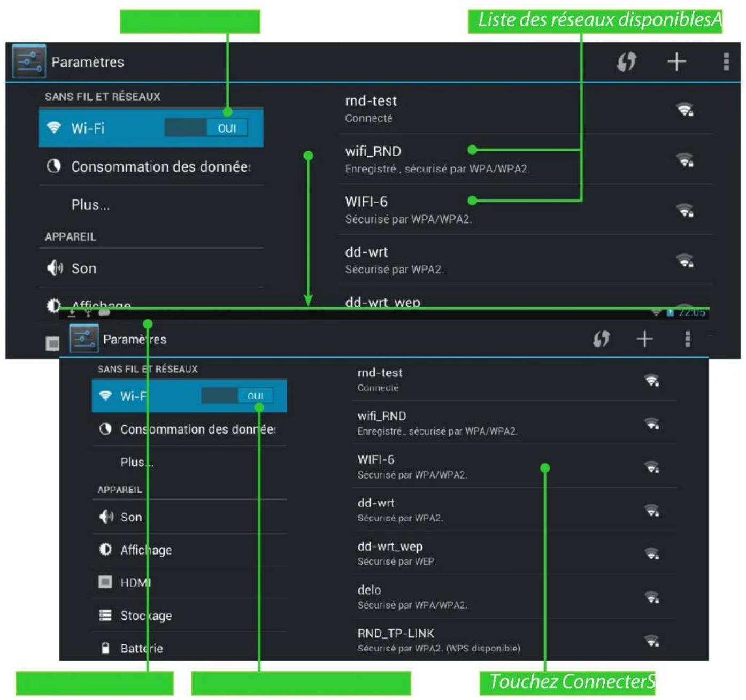The width and height of the screenshot is (746, 700).
Task: Open Stockage settings in lower screenshot
Action: (x=189, y=616)
